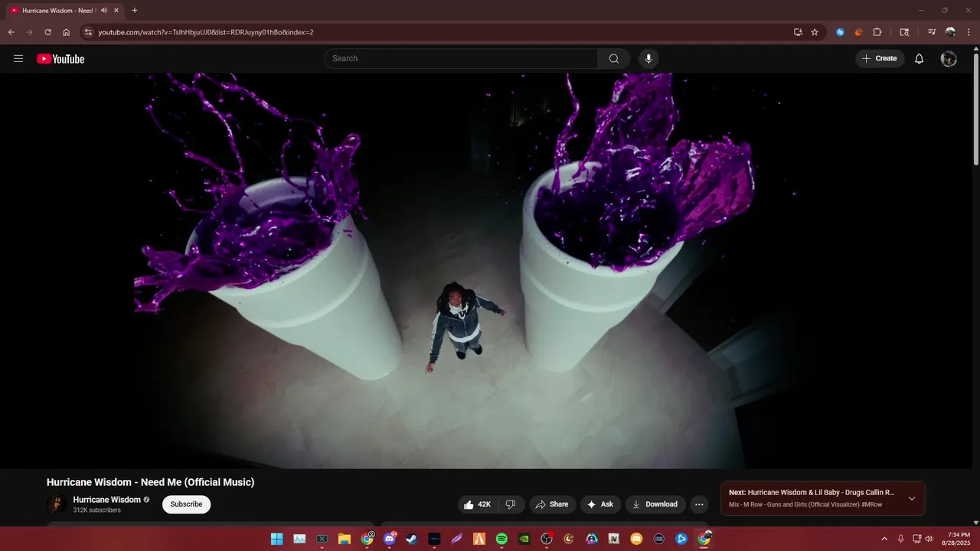Open Discord with the 9+ badge
Viewport: 980px width, 551px height.
(x=390, y=539)
